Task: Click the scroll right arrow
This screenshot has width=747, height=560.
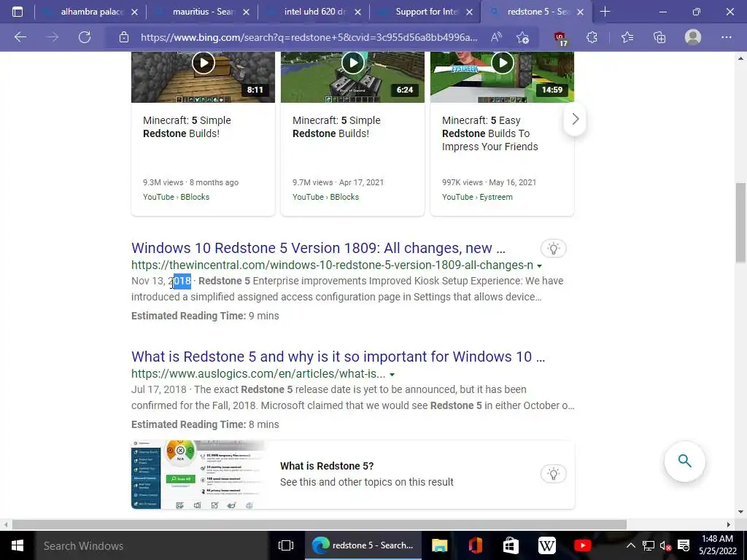Action: [728, 524]
